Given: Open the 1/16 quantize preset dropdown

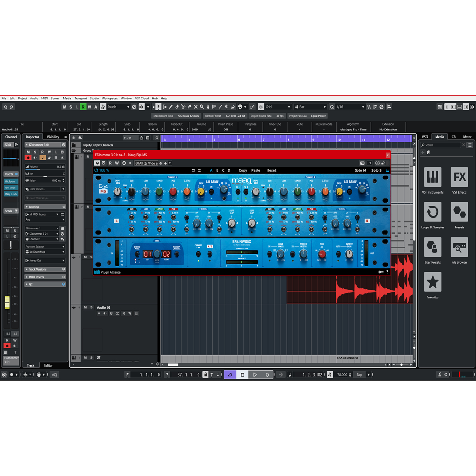Looking at the screenshot, I should 350,107.
